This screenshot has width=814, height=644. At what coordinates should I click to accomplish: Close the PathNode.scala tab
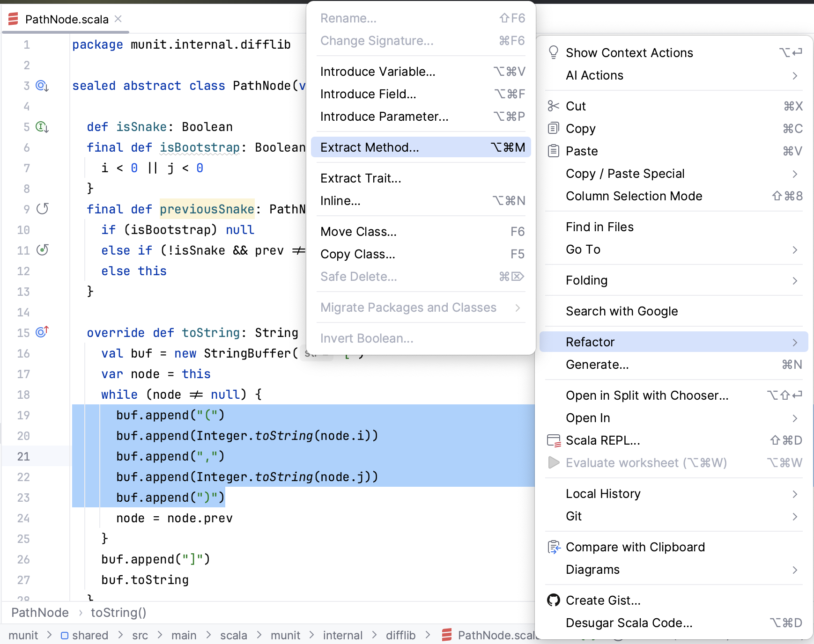point(118,19)
